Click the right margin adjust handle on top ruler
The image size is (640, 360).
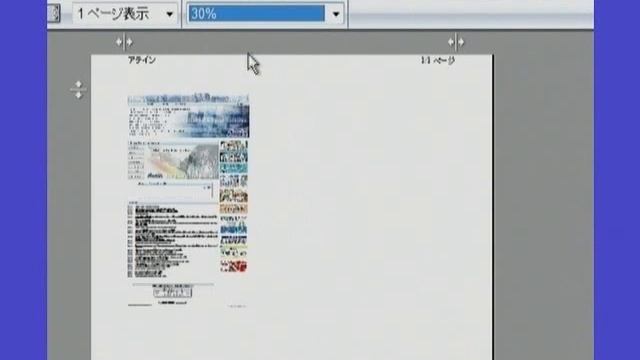456,42
